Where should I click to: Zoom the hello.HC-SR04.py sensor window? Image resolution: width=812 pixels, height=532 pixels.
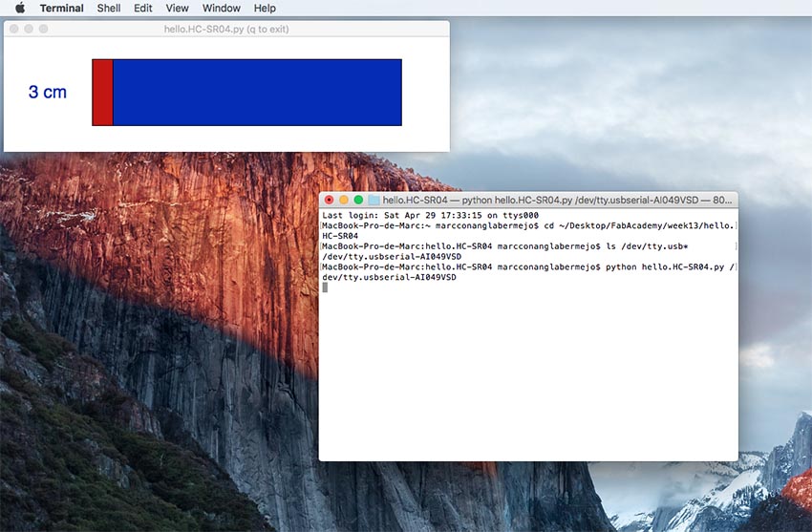point(44,29)
